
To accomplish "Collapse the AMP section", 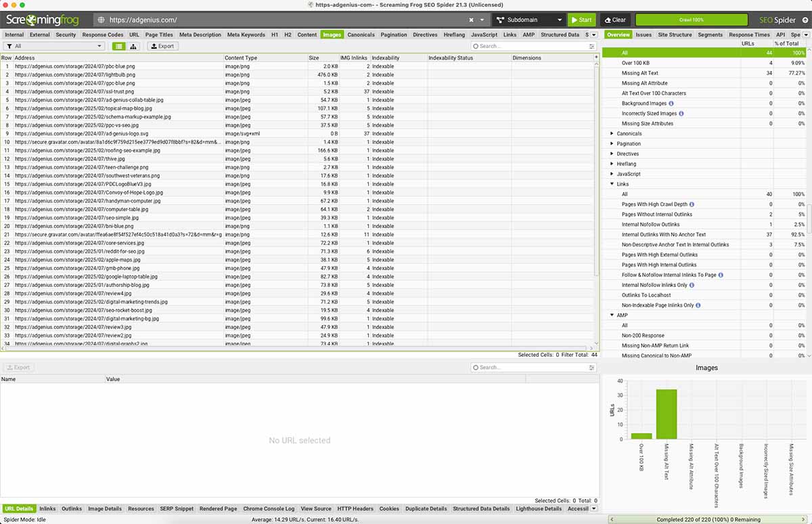I will pos(612,315).
